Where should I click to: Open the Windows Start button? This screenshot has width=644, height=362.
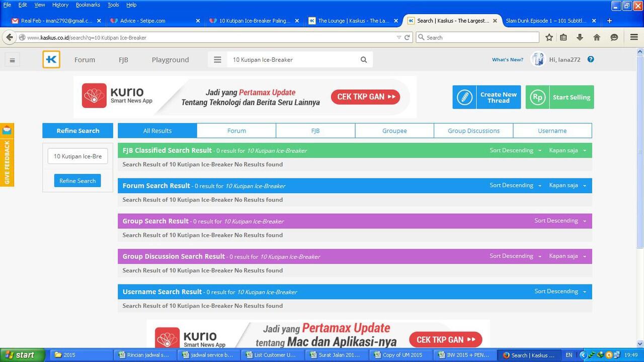(22, 355)
